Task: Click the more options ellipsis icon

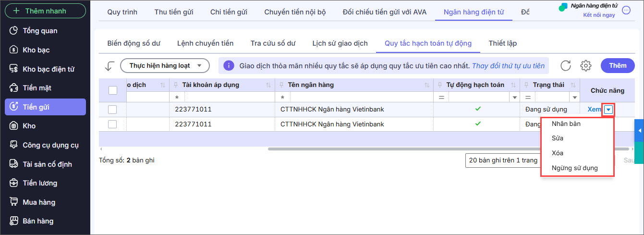Action: [626, 10]
